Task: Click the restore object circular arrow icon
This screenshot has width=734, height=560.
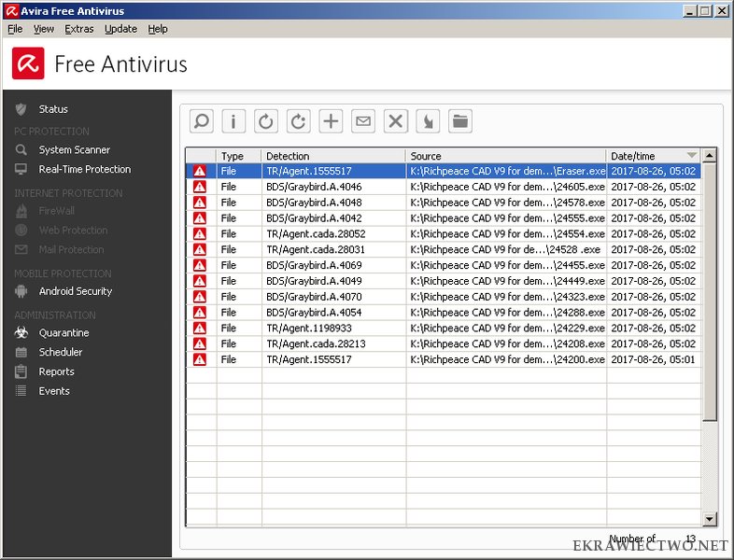Action: coord(266,121)
